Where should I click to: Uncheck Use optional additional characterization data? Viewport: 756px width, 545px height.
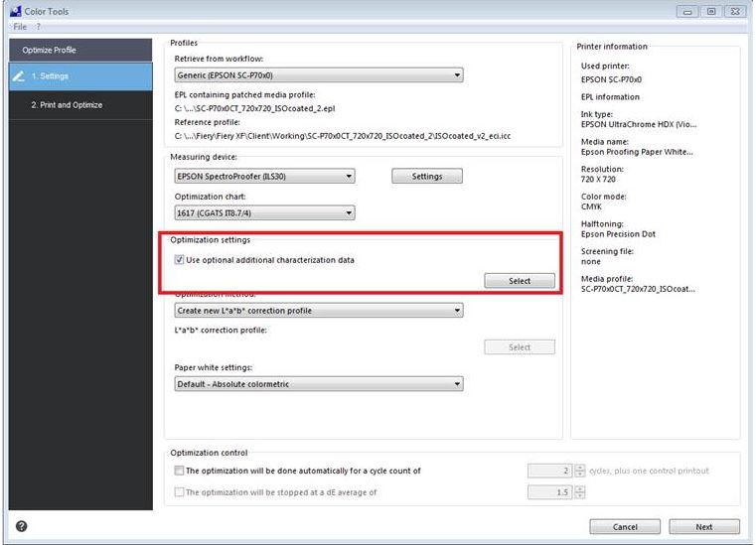click(x=179, y=260)
